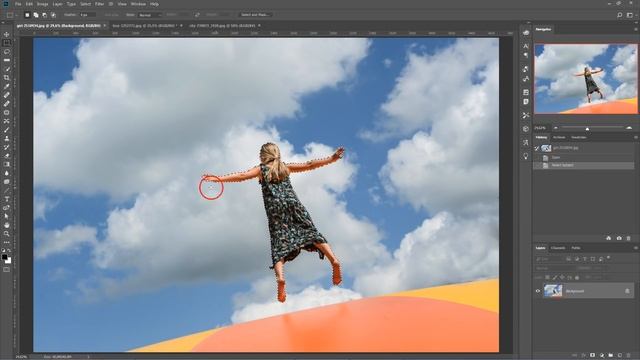
Task: Click the Feather input field
Action: click(87, 15)
